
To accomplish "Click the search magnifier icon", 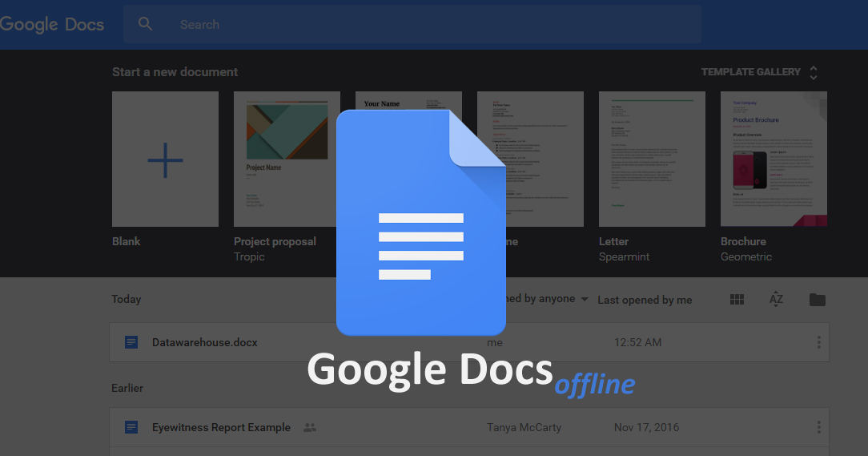I will [145, 24].
